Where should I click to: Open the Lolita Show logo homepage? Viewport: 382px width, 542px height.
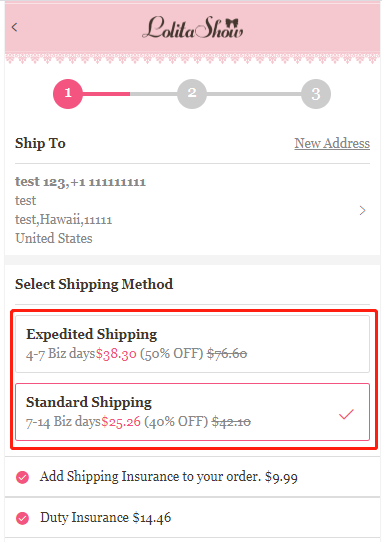[x=193, y=27]
